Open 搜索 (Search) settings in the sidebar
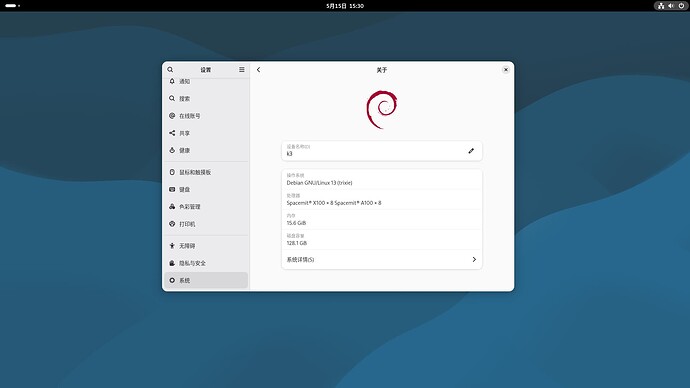Image resolution: width=690 pixels, height=388 pixels. [206, 99]
